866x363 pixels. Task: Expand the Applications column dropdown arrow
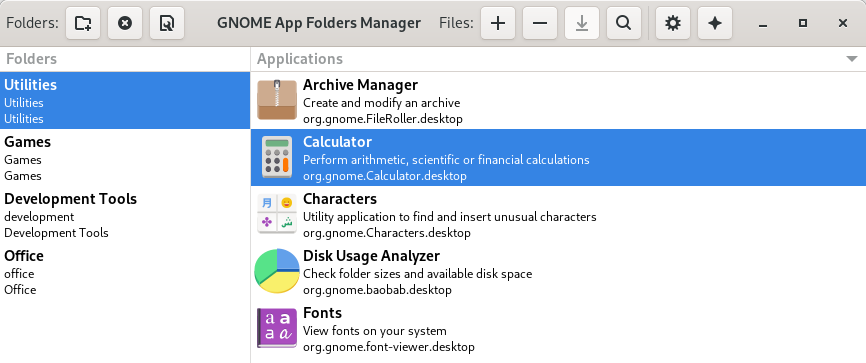click(x=852, y=59)
